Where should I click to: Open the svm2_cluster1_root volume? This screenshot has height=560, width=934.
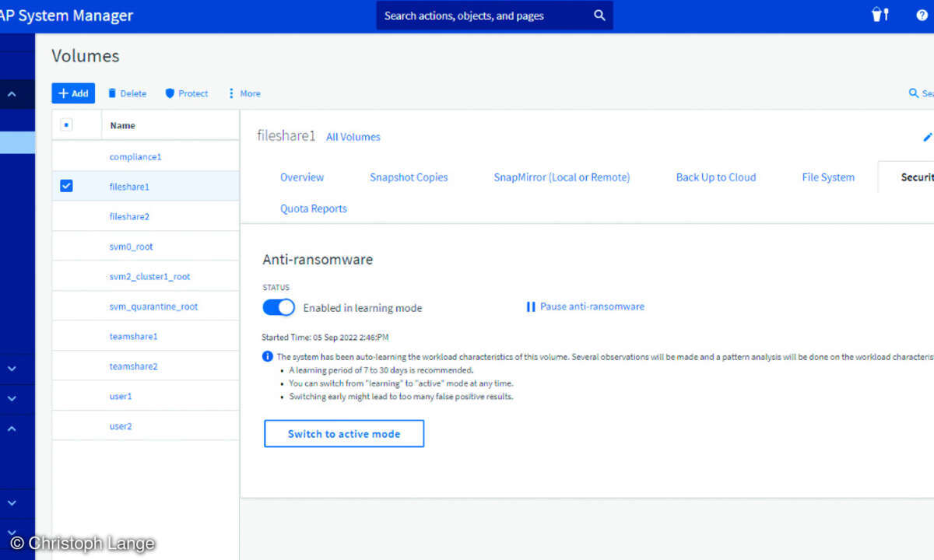[150, 276]
